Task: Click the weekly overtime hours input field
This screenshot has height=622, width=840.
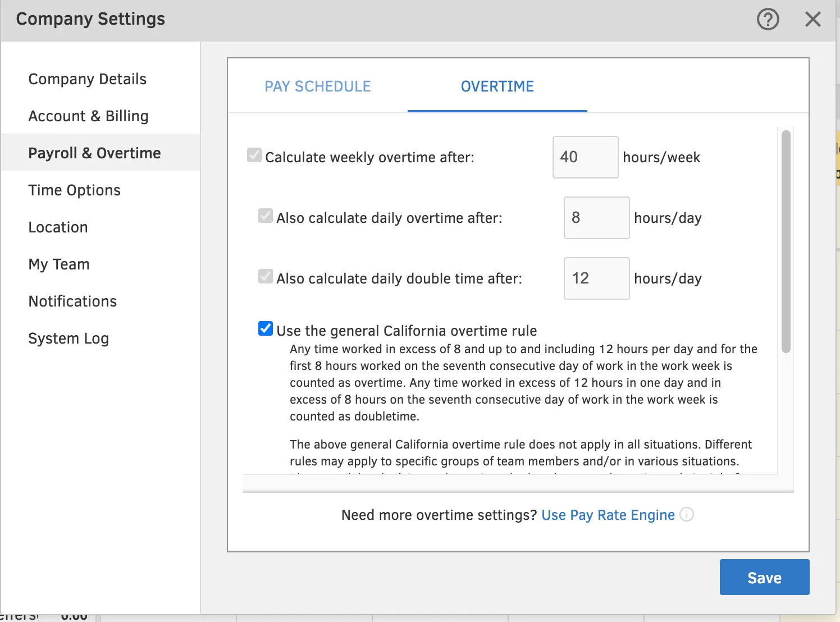Action: 585,157
